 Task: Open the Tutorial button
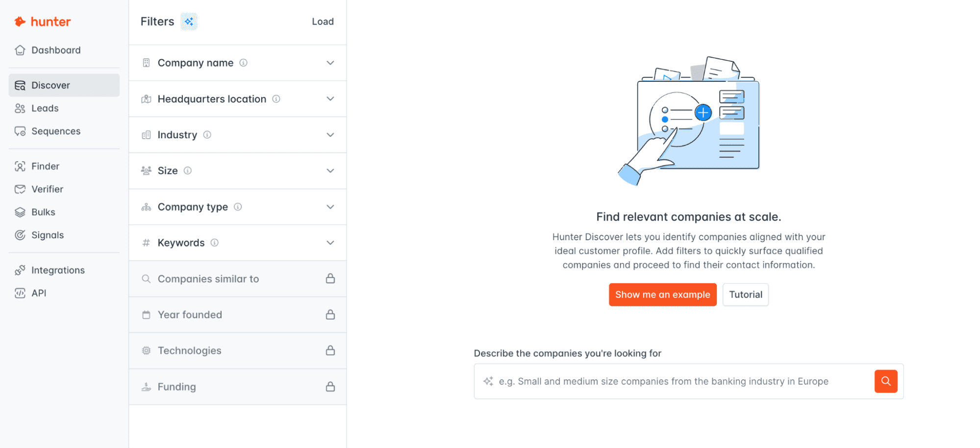coord(745,295)
